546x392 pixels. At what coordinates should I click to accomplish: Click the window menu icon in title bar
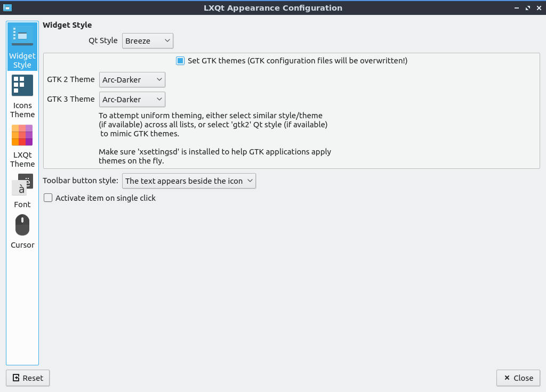tap(7, 7)
